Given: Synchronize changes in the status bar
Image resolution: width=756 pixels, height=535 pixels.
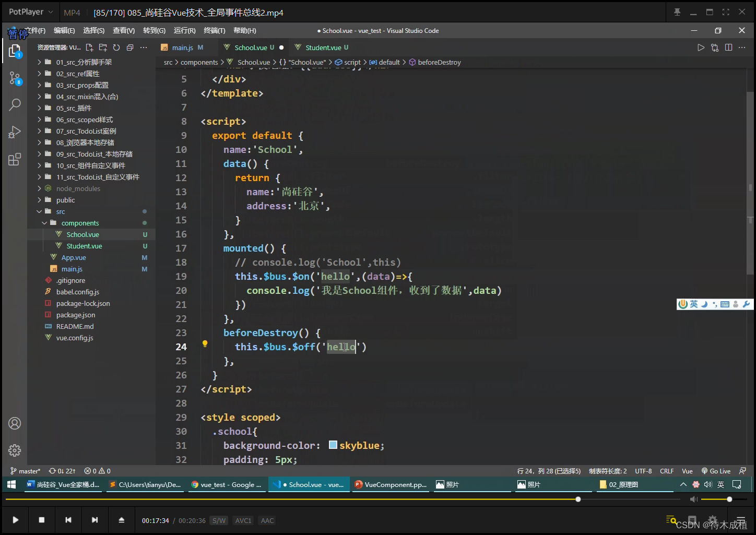Looking at the screenshot, I should [x=62, y=471].
